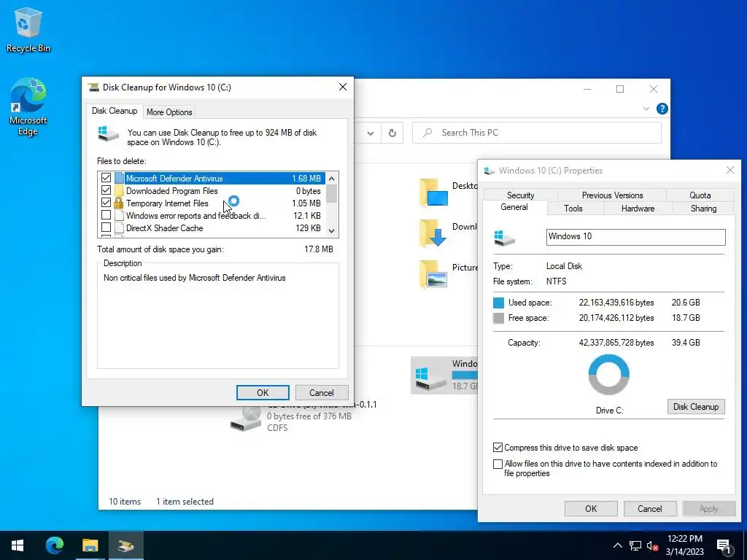Show hidden system tray icons

(x=617, y=545)
